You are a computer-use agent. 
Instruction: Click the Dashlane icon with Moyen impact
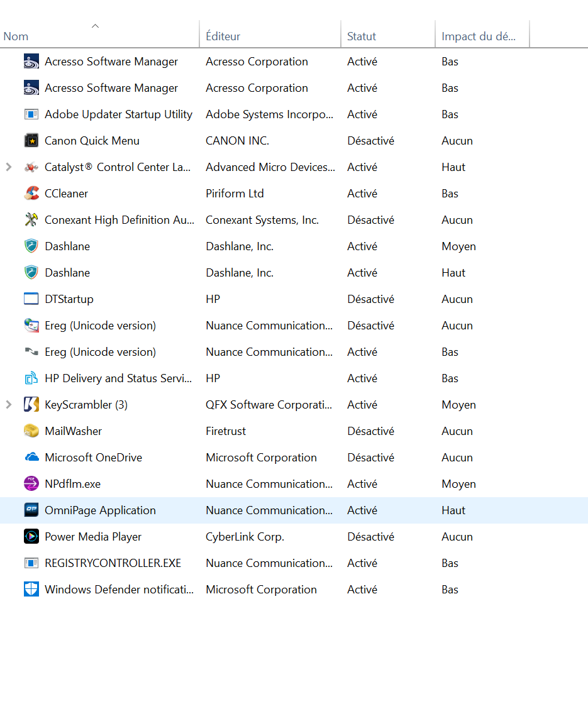(x=31, y=246)
